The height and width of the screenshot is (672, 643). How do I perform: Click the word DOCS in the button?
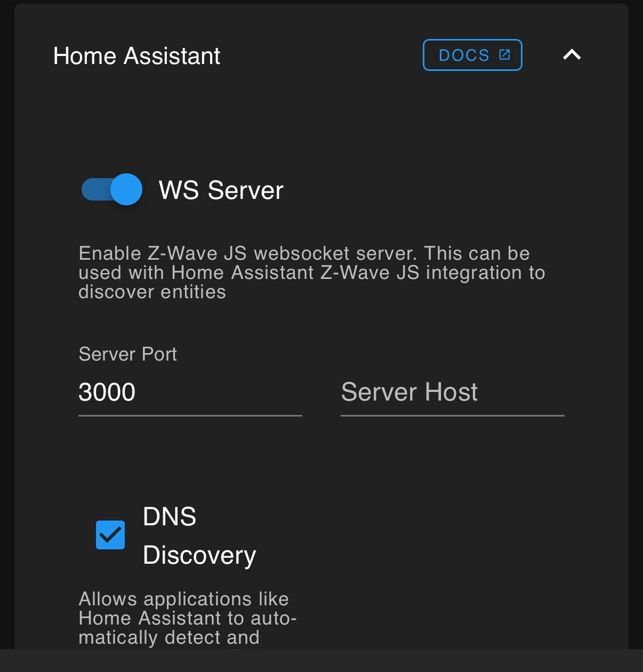click(x=463, y=55)
